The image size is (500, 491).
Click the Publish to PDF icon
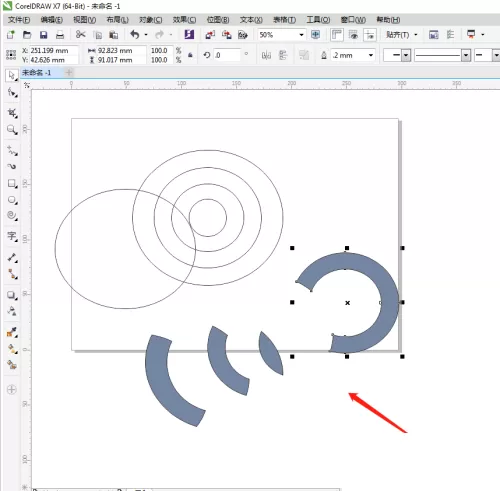click(x=243, y=35)
